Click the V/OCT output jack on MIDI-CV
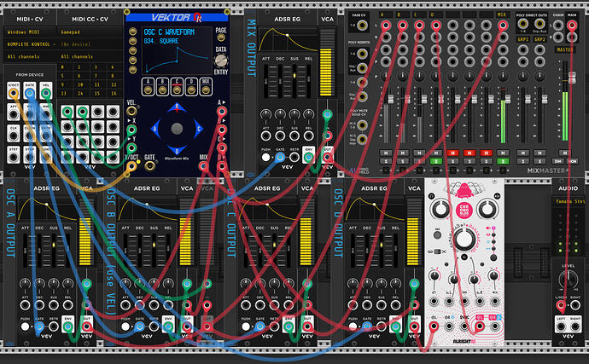The height and width of the screenshot is (364, 589). [14, 93]
